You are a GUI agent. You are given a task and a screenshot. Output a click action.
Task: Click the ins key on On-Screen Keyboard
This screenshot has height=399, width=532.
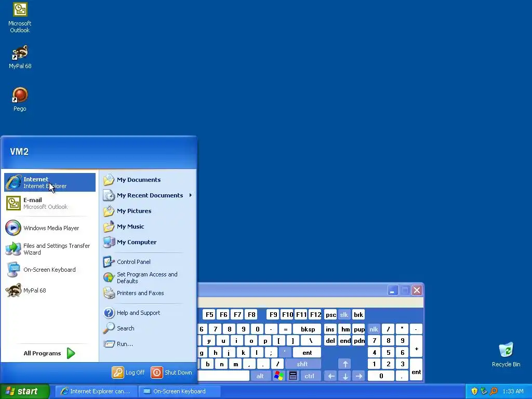330,329
